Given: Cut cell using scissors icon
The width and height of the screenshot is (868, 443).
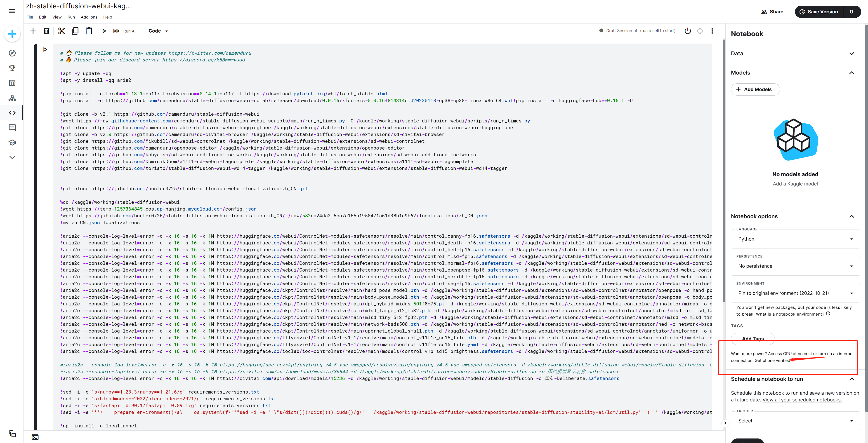Looking at the screenshot, I should coord(61,31).
